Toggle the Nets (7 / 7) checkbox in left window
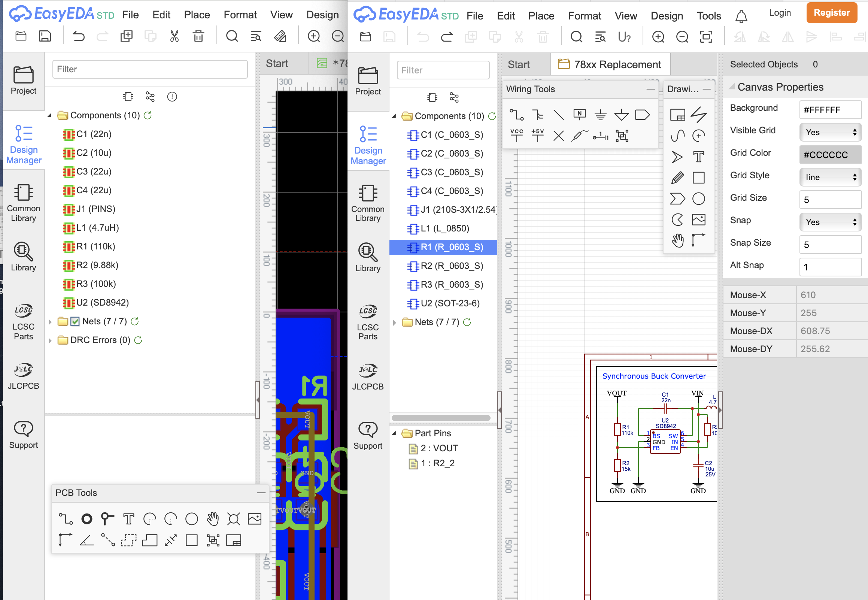The height and width of the screenshot is (600, 868). [x=75, y=321]
